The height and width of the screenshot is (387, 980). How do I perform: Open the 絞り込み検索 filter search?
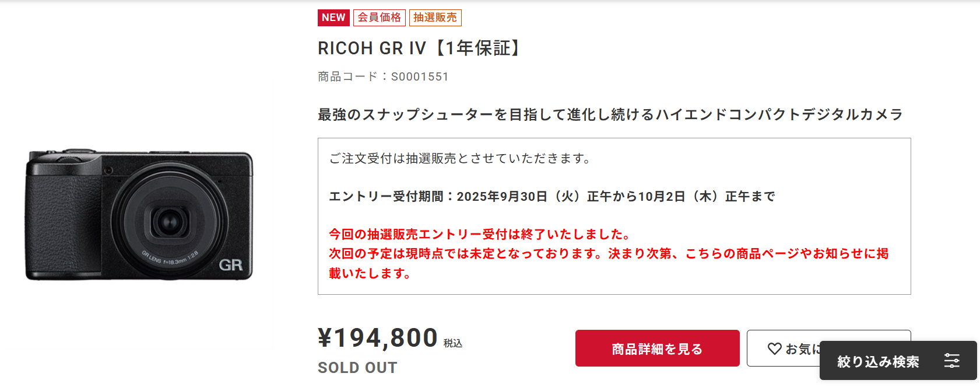click(x=878, y=361)
